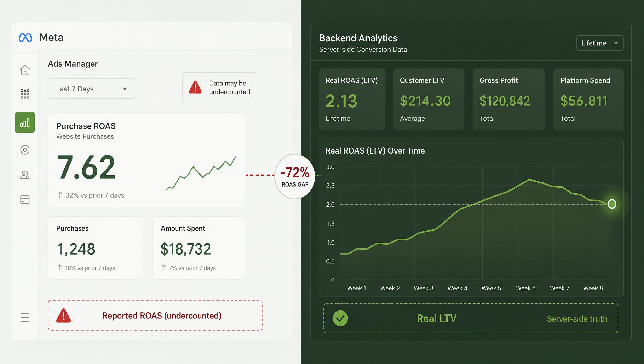This screenshot has width=644, height=364.
Task: Click the Backend Analytics title
Action: click(358, 38)
